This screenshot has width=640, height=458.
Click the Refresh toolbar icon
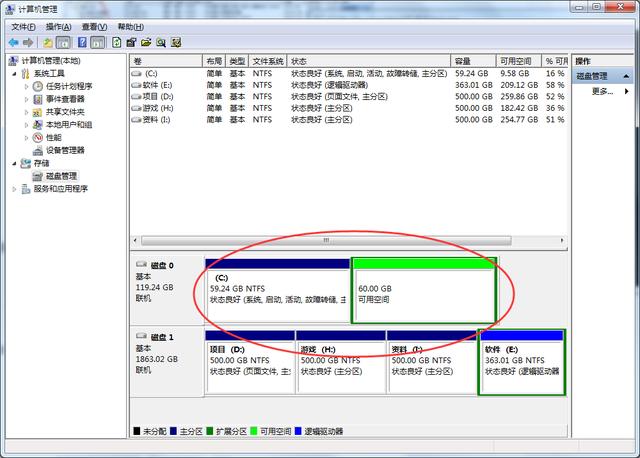pyautogui.click(x=117, y=43)
